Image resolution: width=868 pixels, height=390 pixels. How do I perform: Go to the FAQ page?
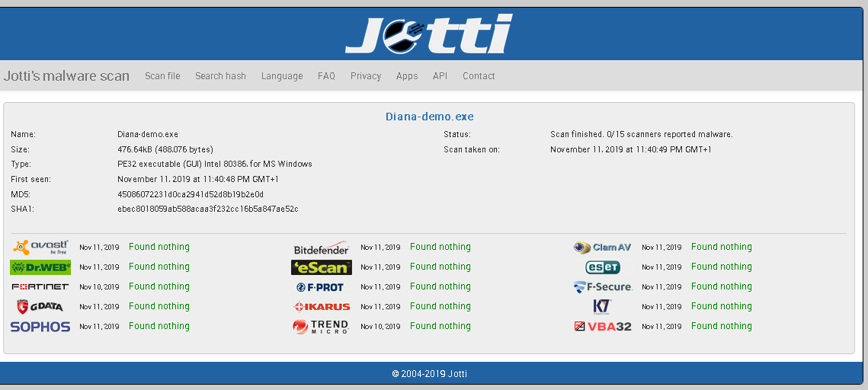coord(327,75)
